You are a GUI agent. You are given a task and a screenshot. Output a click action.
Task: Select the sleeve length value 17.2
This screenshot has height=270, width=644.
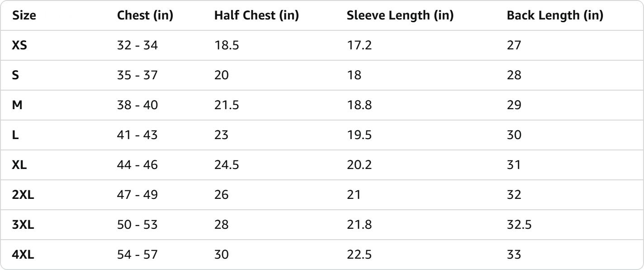pyautogui.click(x=357, y=45)
